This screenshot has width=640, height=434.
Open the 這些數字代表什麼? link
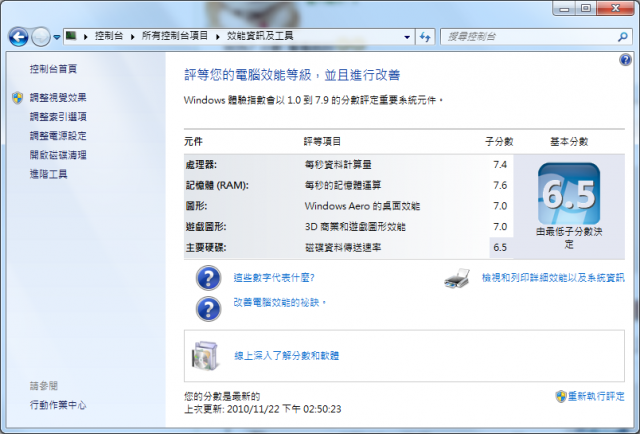(274, 278)
